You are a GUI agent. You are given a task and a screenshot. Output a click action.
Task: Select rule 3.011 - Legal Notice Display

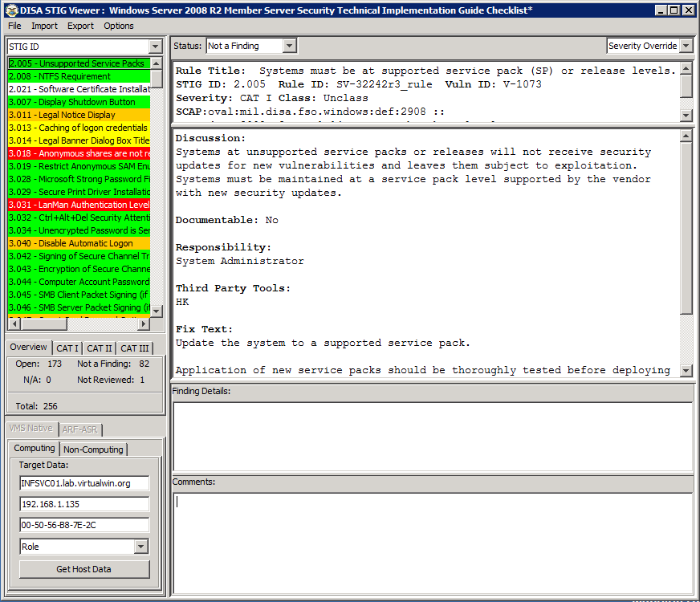79,115
